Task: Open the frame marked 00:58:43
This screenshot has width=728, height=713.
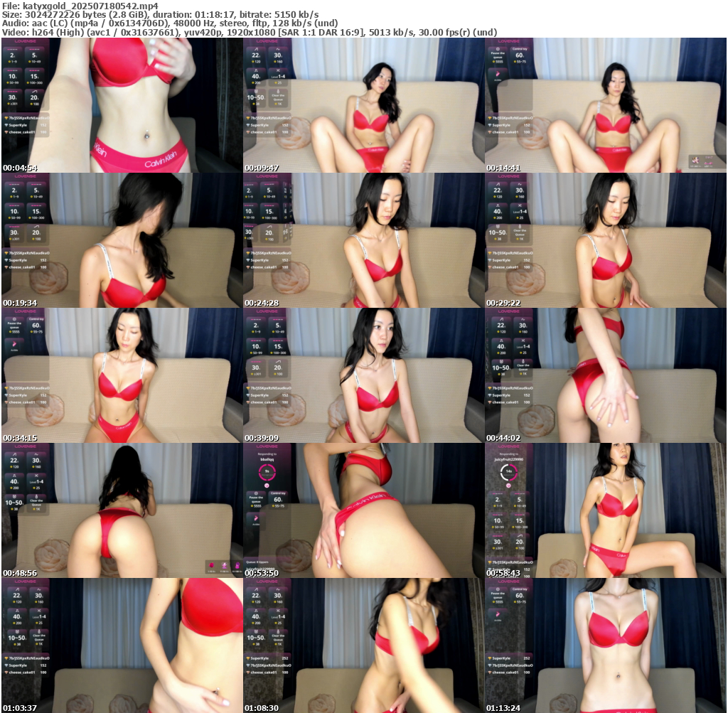Action: [606, 510]
